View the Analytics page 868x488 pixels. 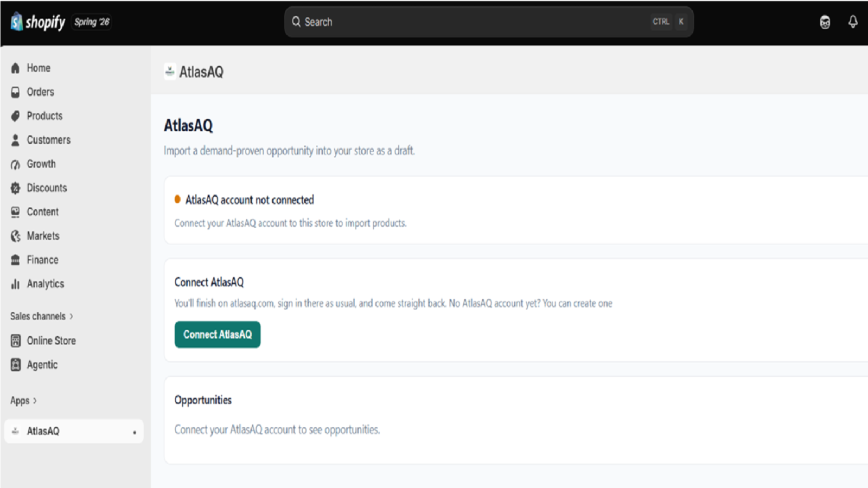tap(46, 284)
